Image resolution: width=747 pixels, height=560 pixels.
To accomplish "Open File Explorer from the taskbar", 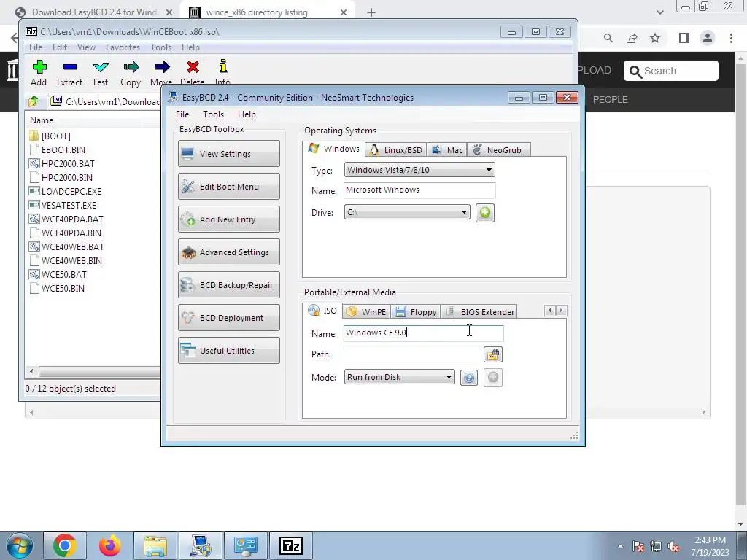I will (155, 545).
